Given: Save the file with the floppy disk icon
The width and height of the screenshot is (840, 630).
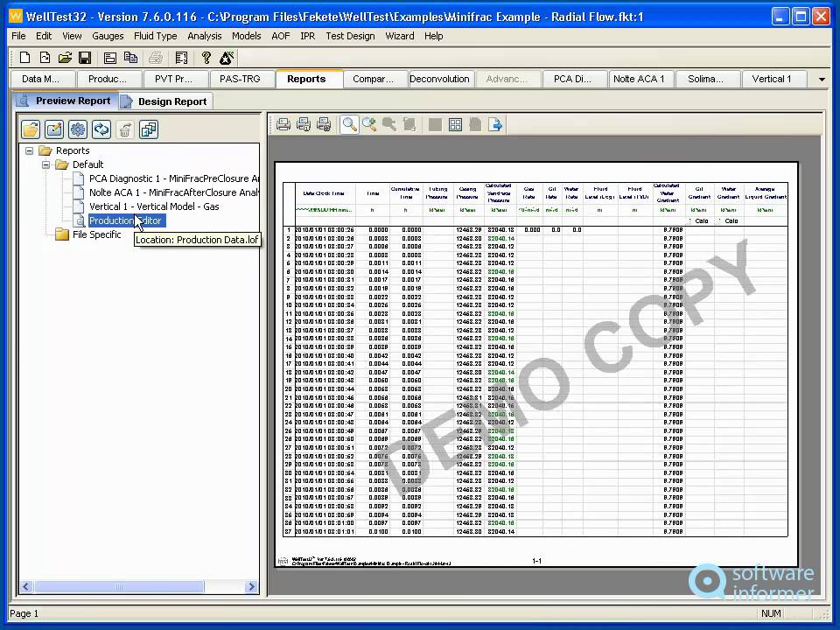Looking at the screenshot, I should 85,58.
